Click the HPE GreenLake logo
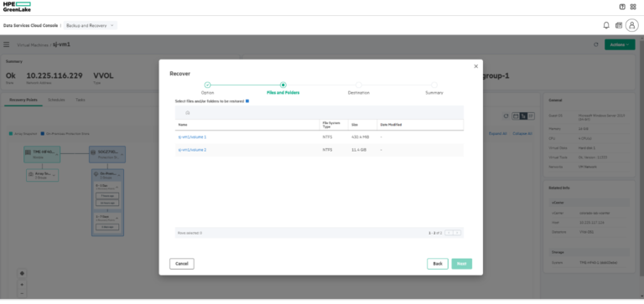644x304 pixels. [x=17, y=7]
